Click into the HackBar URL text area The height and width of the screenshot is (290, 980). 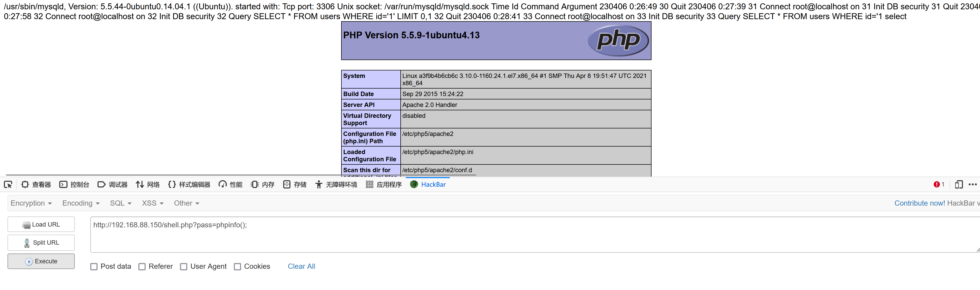tap(533, 235)
